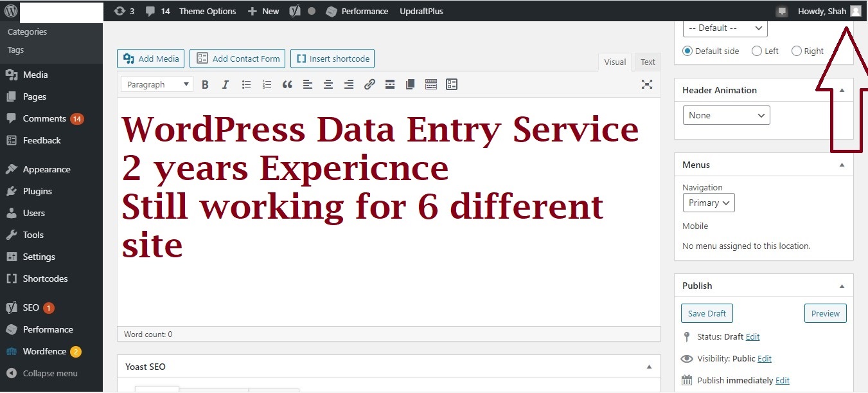Click the Yoast icon in admin bar
This screenshot has width=868, height=393.
[295, 11]
